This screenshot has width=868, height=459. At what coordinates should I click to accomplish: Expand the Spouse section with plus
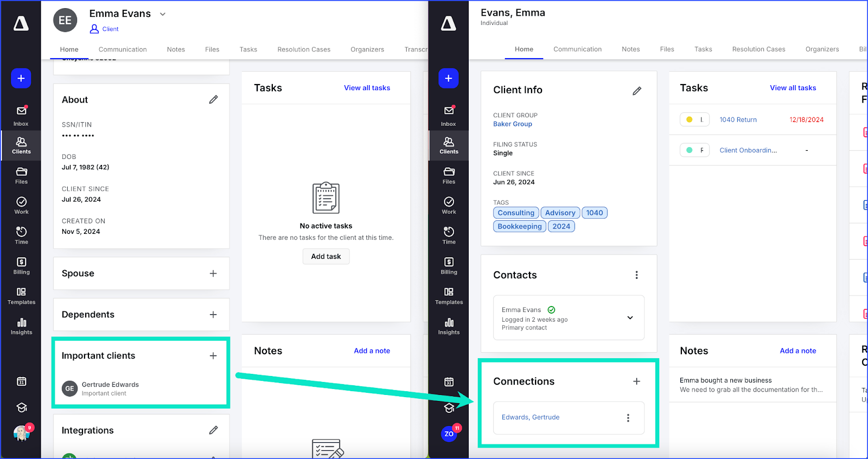(x=213, y=273)
